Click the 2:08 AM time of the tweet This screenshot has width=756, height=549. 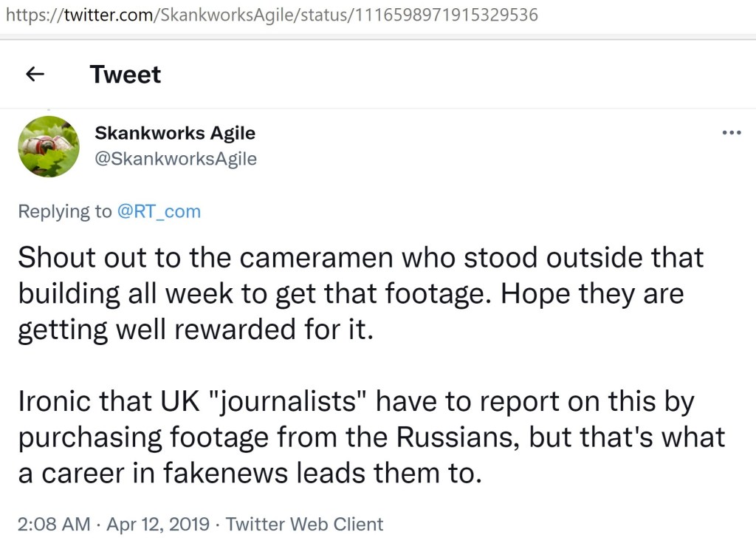tap(54, 525)
